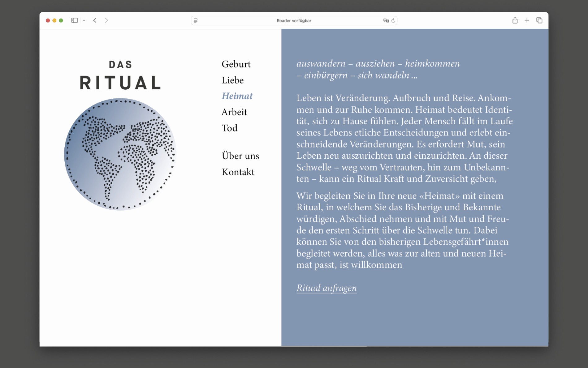Open the Share menu

coord(515,20)
